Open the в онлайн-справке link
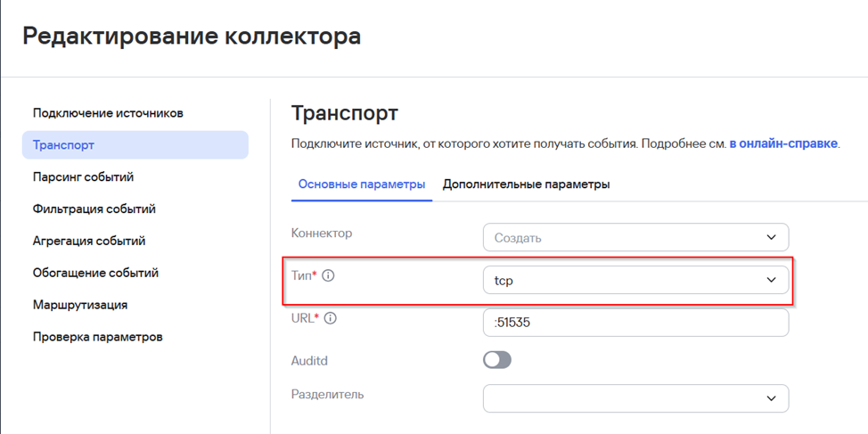The height and width of the screenshot is (434, 868). coord(783,143)
